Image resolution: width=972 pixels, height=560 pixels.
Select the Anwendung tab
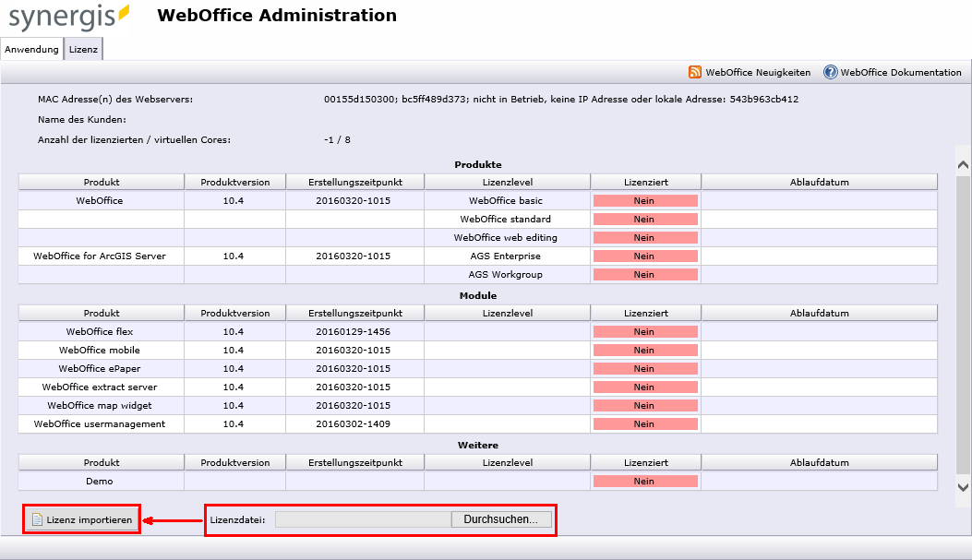(x=31, y=49)
